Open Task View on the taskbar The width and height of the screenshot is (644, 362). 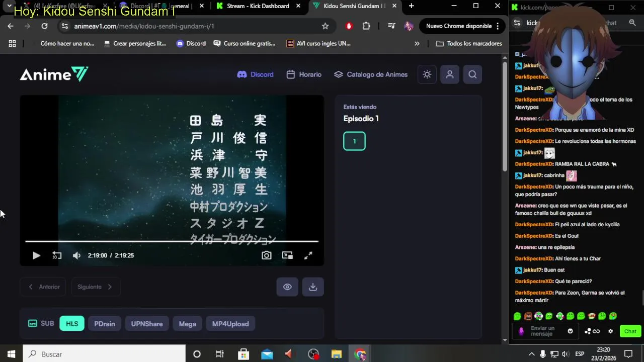pyautogui.click(x=219, y=354)
